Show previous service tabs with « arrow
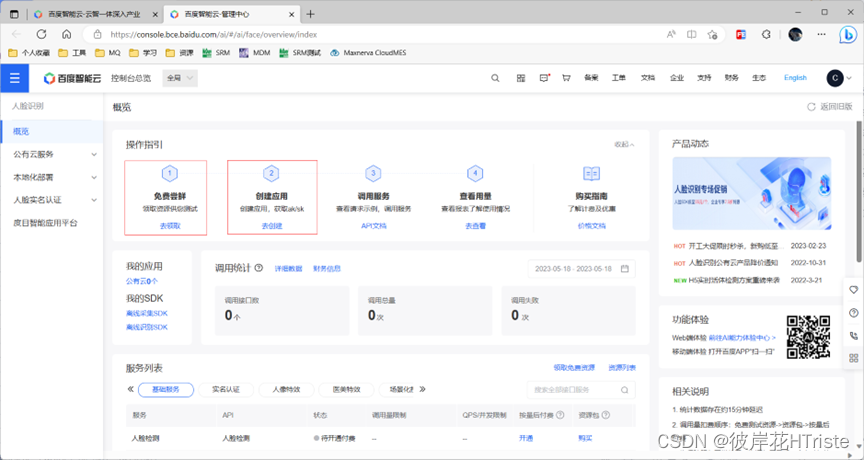The height and width of the screenshot is (460, 864). tap(131, 389)
